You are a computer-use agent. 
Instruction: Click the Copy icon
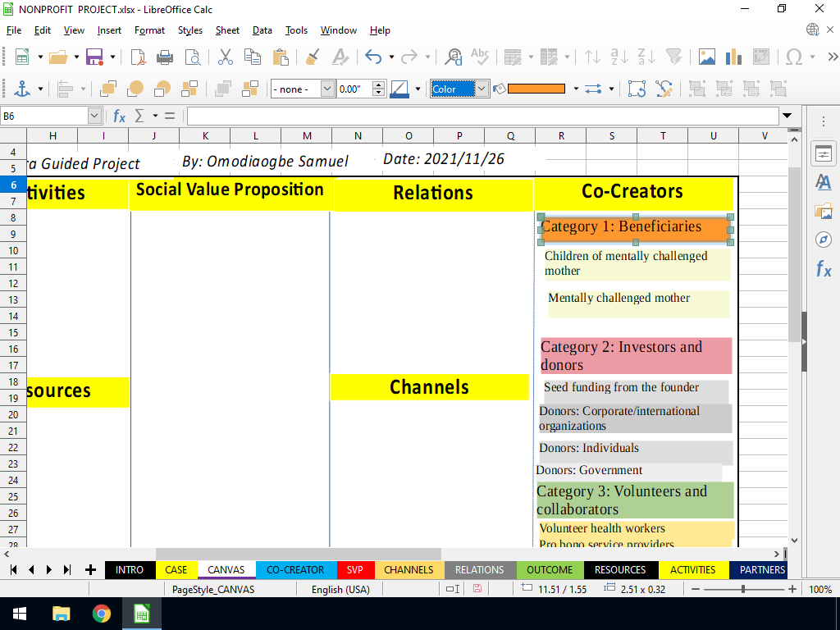click(253, 57)
